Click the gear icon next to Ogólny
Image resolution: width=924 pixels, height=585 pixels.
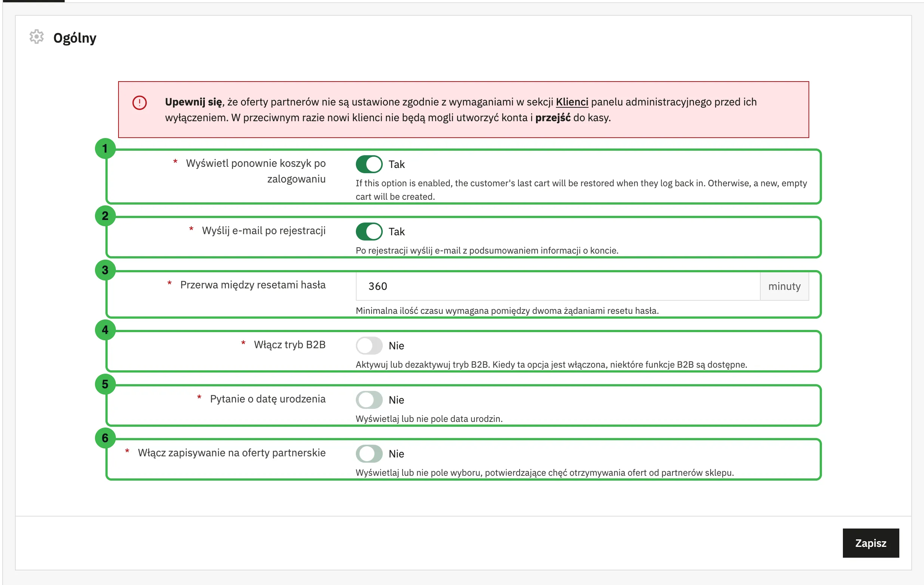coord(37,37)
